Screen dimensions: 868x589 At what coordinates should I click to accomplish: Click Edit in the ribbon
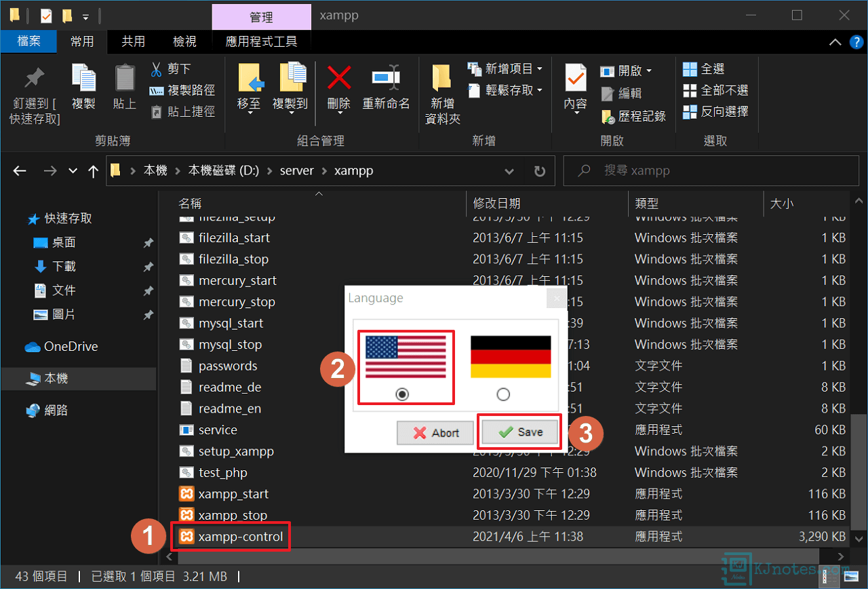[x=621, y=94]
